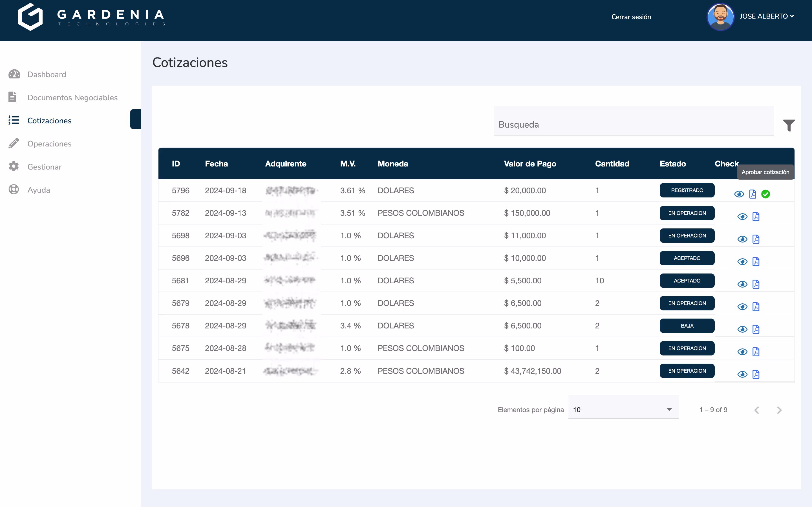Screen dimensions: 812x507
Task: Toggle the green check to approve cotización 5796
Action: coord(766,194)
